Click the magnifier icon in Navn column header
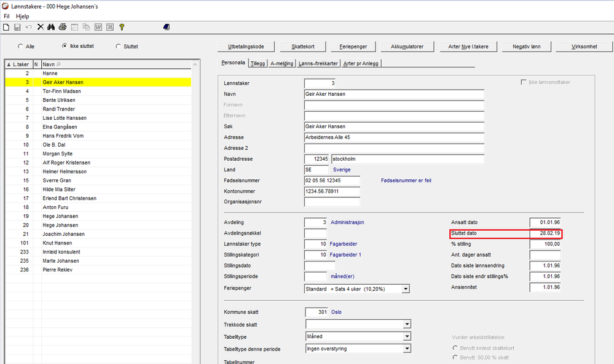Screen dimensions: 614x364 coord(58,64)
